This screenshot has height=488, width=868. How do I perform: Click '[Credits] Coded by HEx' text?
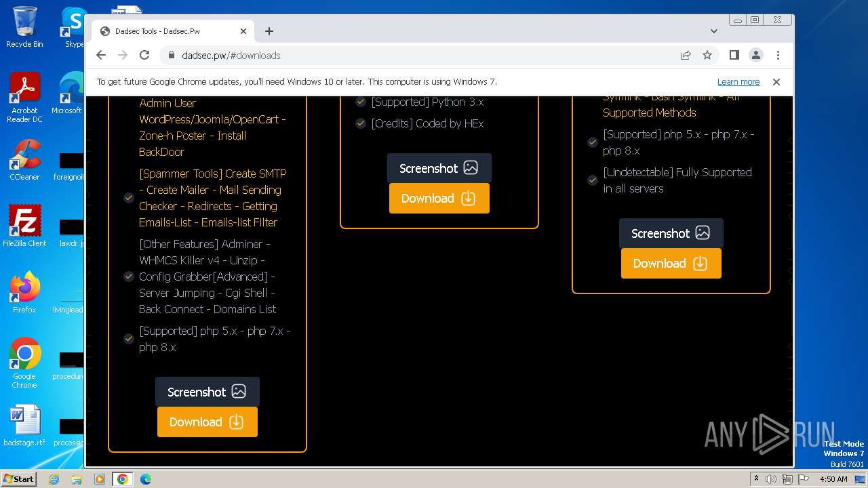[x=427, y=123]
